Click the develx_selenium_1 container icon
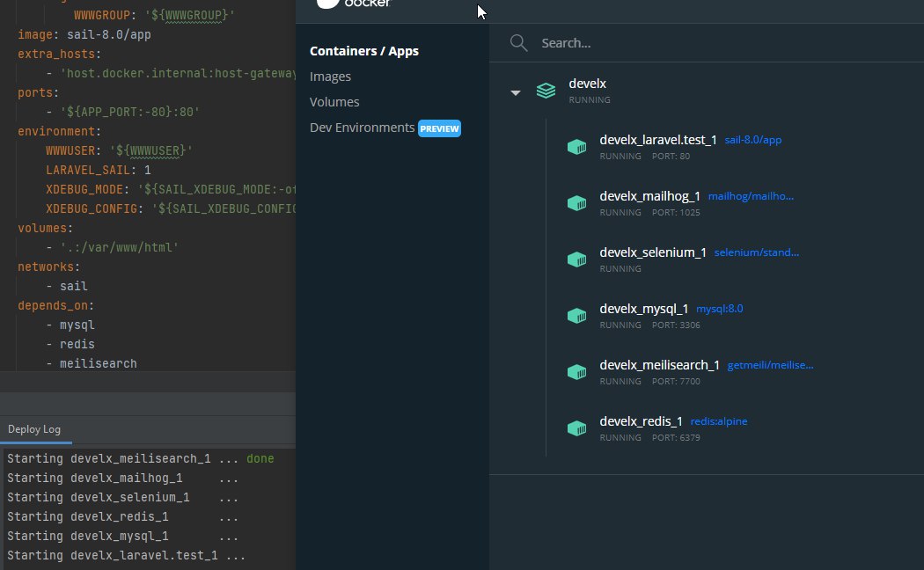Image resolution: width=924 pixels, height=570 pixels. [577, 259]
